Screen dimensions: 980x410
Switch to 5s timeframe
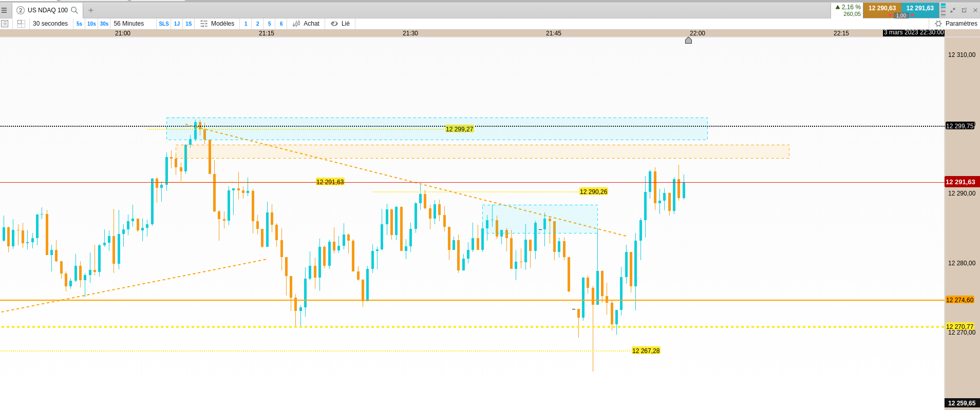point(79,24)
